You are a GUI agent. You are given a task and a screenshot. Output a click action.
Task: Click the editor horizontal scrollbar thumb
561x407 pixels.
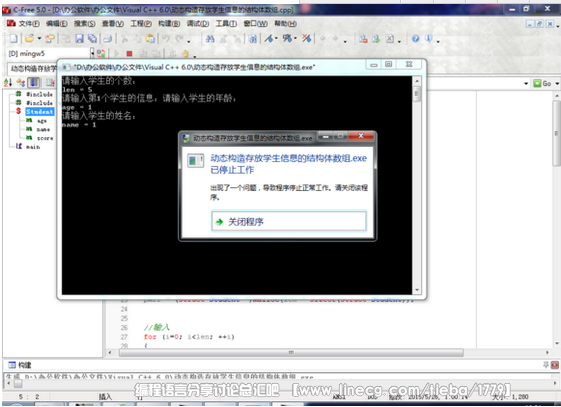pyautogui.click(x=291, y=353)
